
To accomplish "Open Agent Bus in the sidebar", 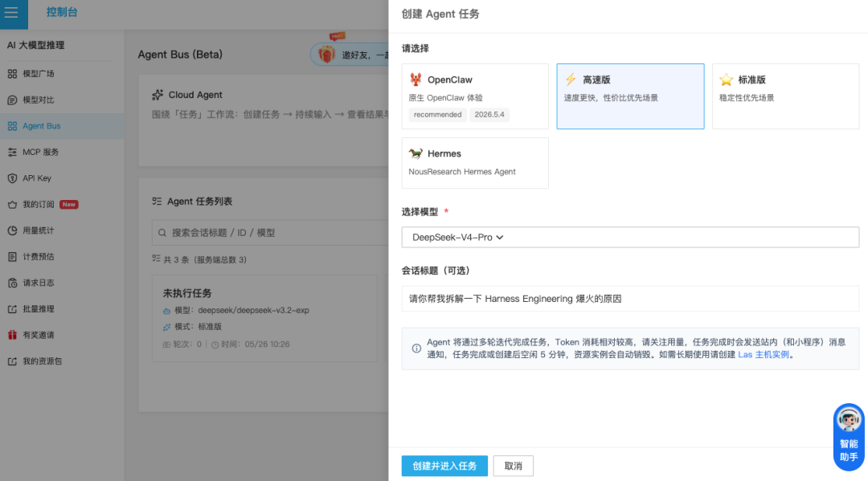I will coord(62,126).
